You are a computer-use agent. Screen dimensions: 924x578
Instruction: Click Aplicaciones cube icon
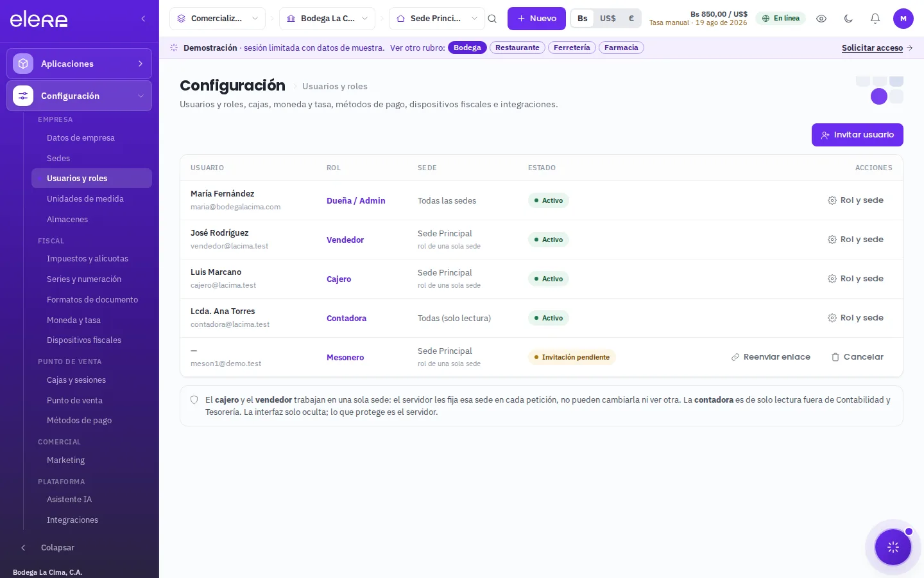click(x=23, y=64)
